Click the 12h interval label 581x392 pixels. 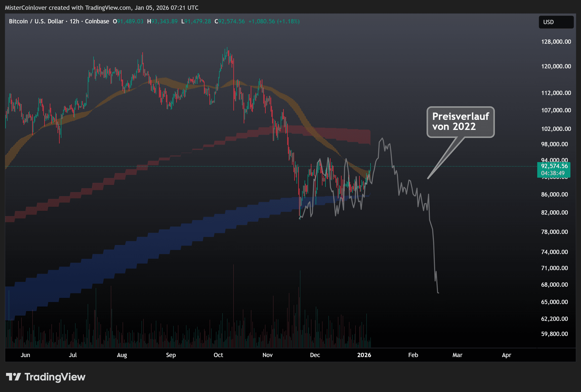(x=74, y=21)
